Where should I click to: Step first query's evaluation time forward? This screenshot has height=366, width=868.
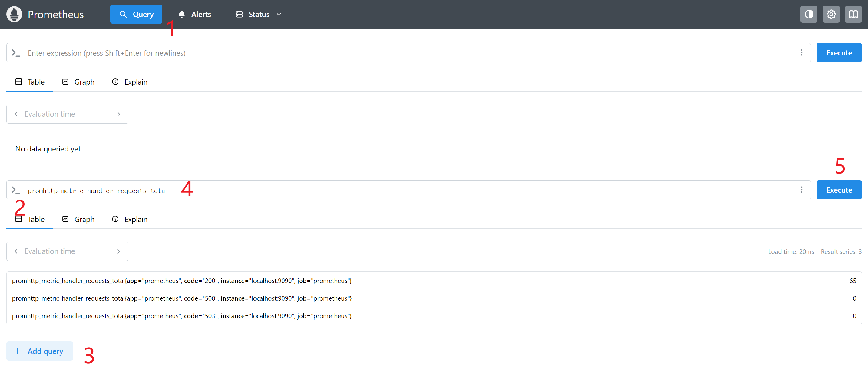118,114
